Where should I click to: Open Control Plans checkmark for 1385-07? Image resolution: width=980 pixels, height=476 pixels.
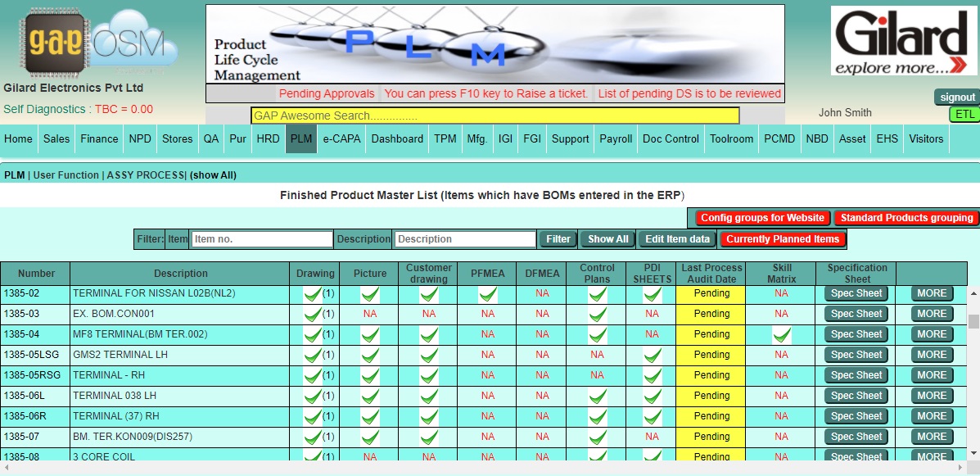[597, 437]
